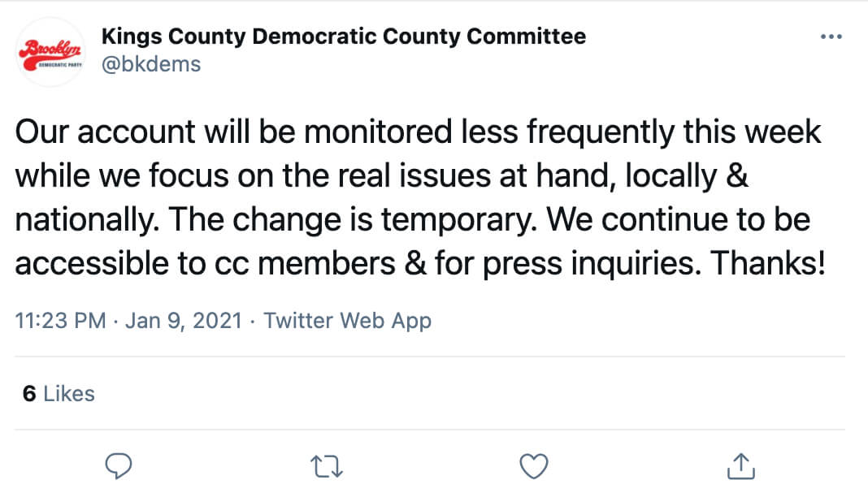
Task: View who liked via 6 Likes
Action: coord(59,394)
